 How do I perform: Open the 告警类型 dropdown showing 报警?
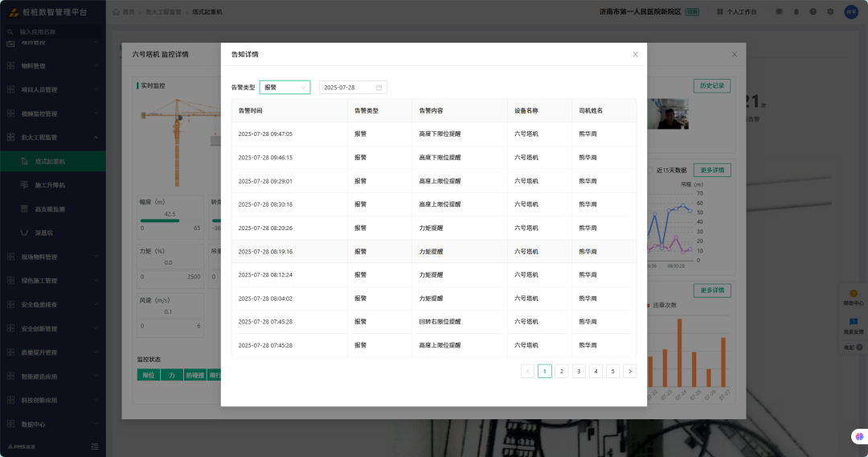(285, 88)
